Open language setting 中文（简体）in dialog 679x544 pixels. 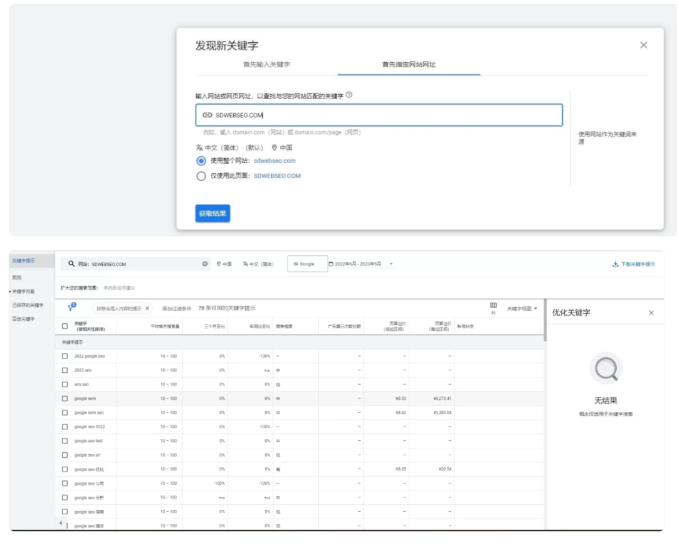[230, 148]
